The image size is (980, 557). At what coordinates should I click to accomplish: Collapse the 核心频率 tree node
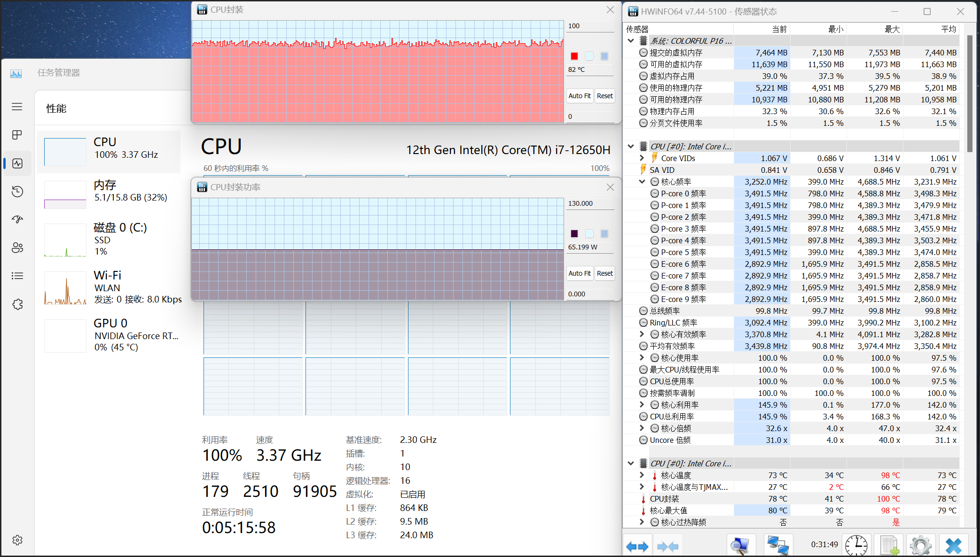click(642, 182)
